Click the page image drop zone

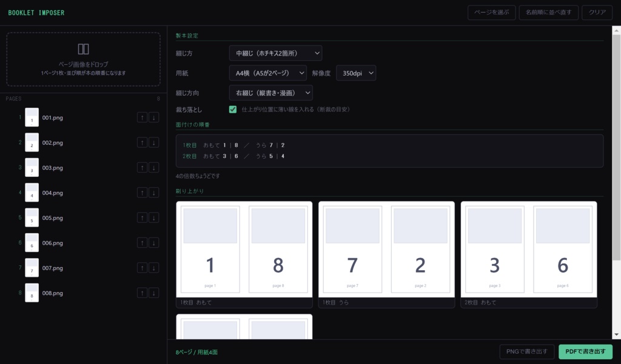(x=83, y=59)
